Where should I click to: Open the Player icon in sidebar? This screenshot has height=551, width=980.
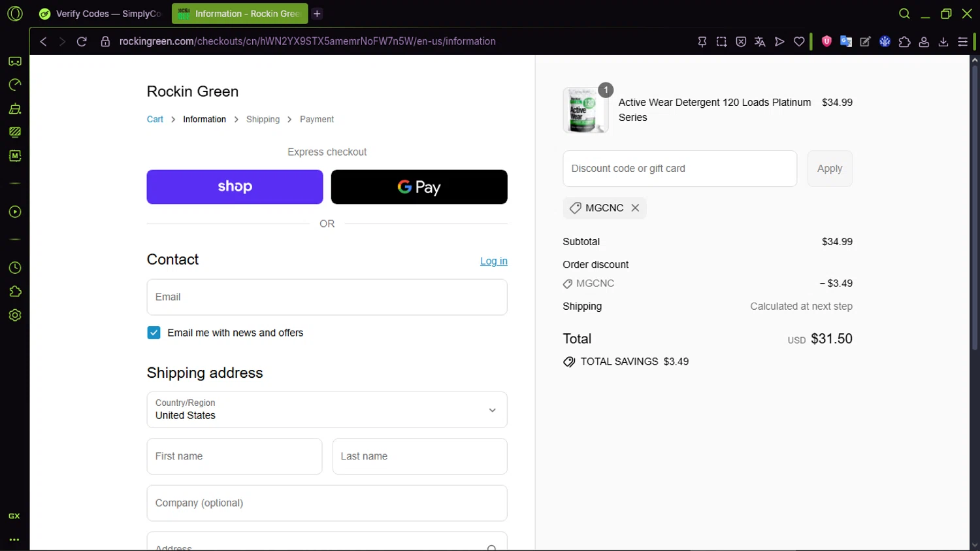click(x=14, y=212)
